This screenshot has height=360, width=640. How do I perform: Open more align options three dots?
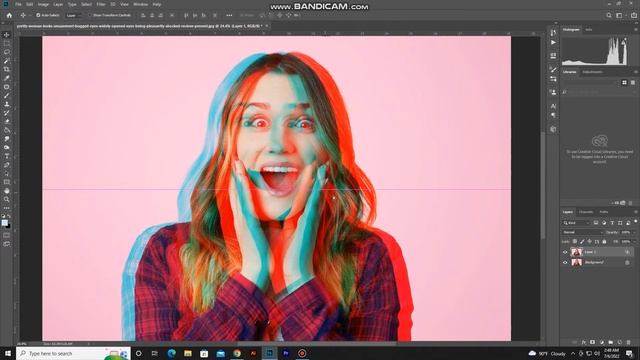point(229,15)
